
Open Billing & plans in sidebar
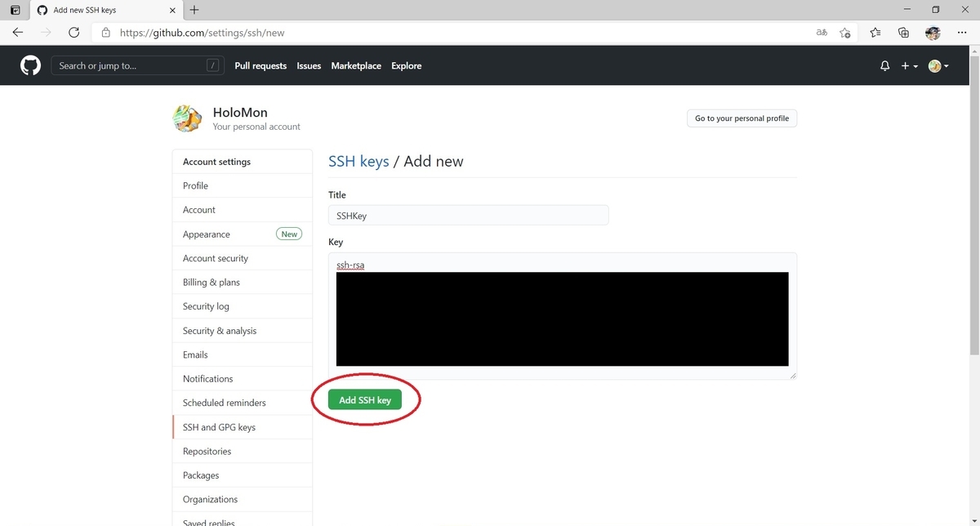click(x=243, y=283)
